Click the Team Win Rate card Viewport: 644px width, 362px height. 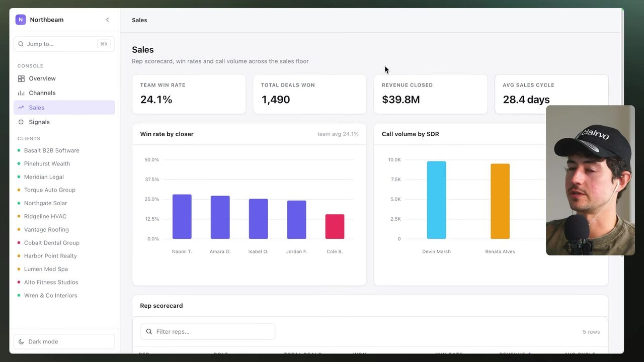(x=189, y=94)
